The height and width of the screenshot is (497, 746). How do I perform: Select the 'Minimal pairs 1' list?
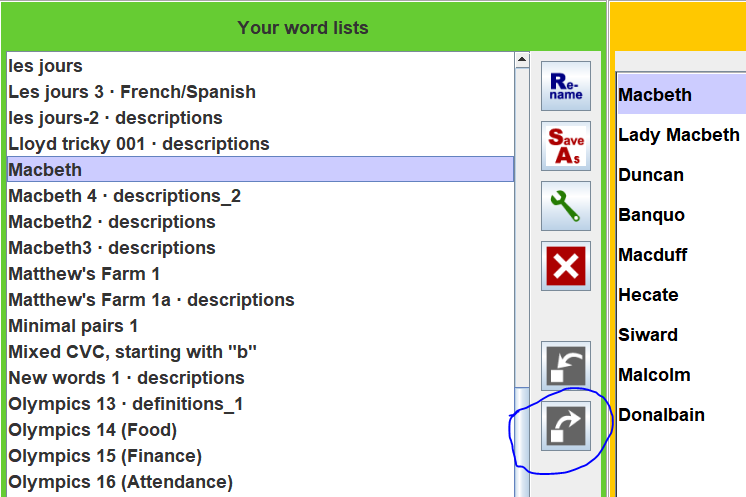click(261, 326)
